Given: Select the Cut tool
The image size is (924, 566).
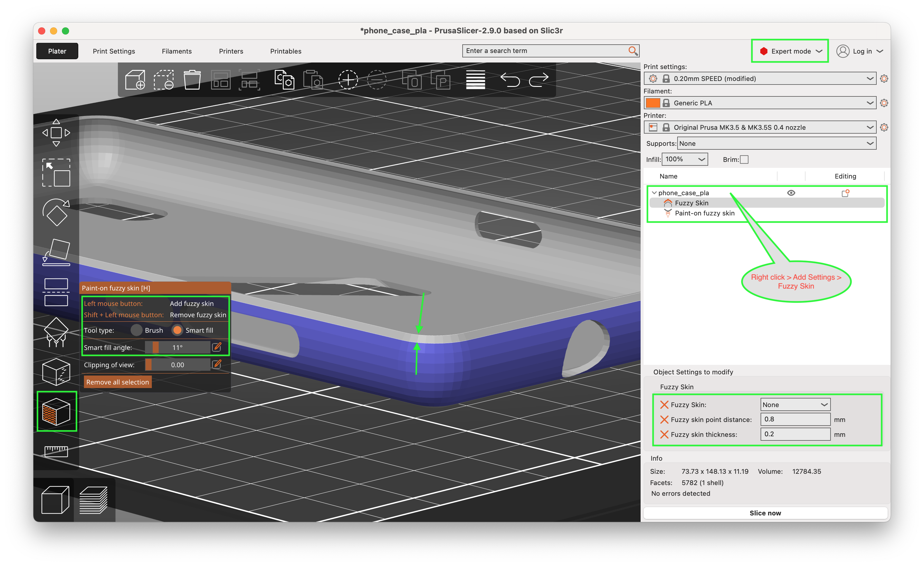Looking at the screenshot, I should (x=56, y=292).
